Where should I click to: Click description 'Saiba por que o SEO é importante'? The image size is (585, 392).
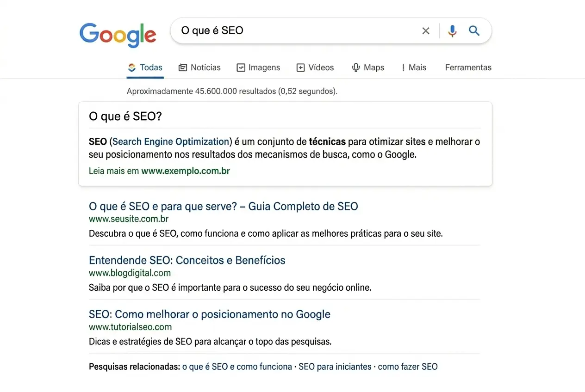230,288
